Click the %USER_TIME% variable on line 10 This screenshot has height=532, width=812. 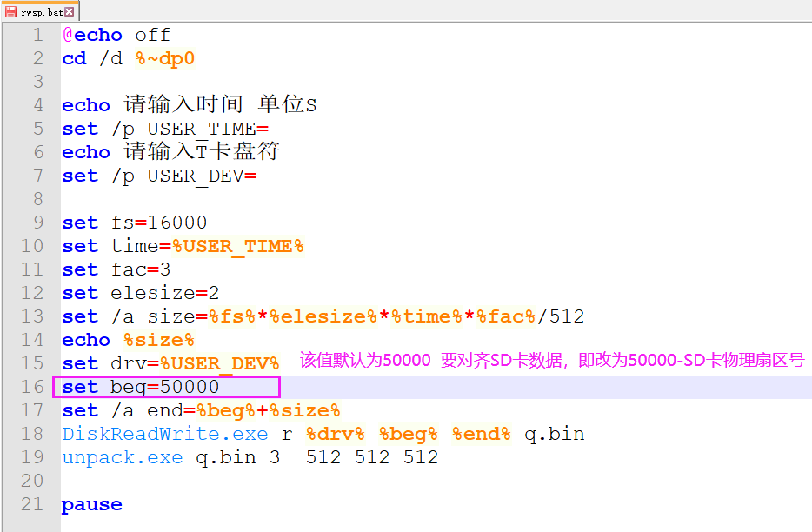[x=237, y=246]
